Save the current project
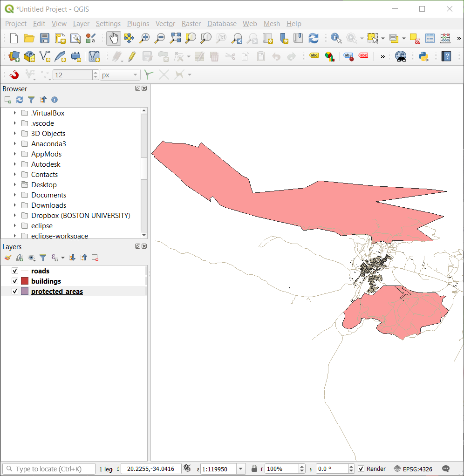The width and height of the screenshot is (464, 476). pyautogui.click(x=45, y=39)
